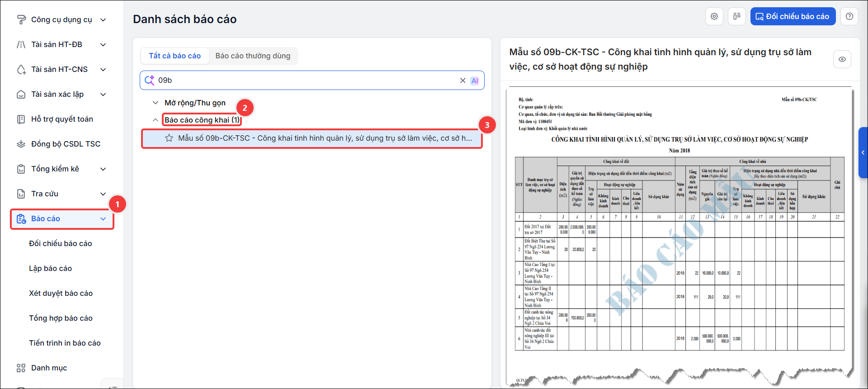Open Hỗ trợ quyết toán menu item
This screenshot has width=868, height=389.
(62, 119)
